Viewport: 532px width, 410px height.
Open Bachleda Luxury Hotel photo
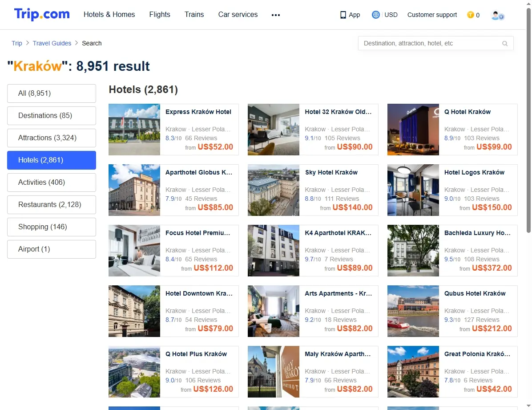413,250
